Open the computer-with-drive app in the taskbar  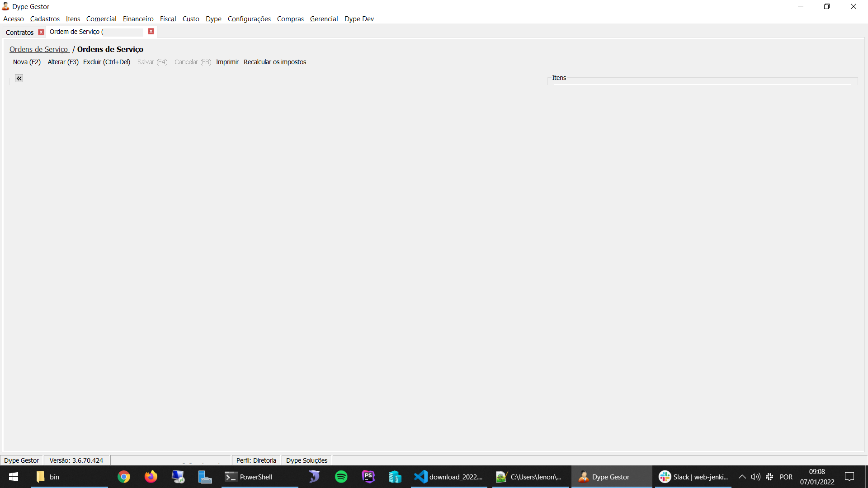coord(205,477)
